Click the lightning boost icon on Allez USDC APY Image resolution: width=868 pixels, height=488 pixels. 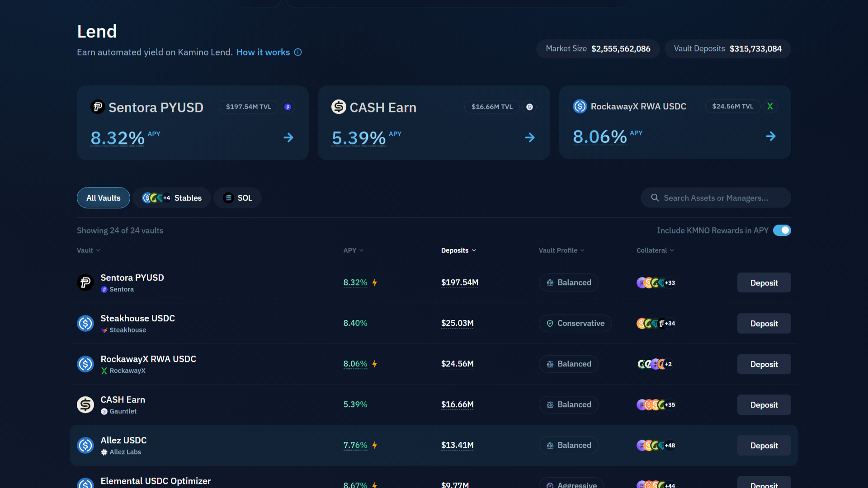[x=374, y=445]
